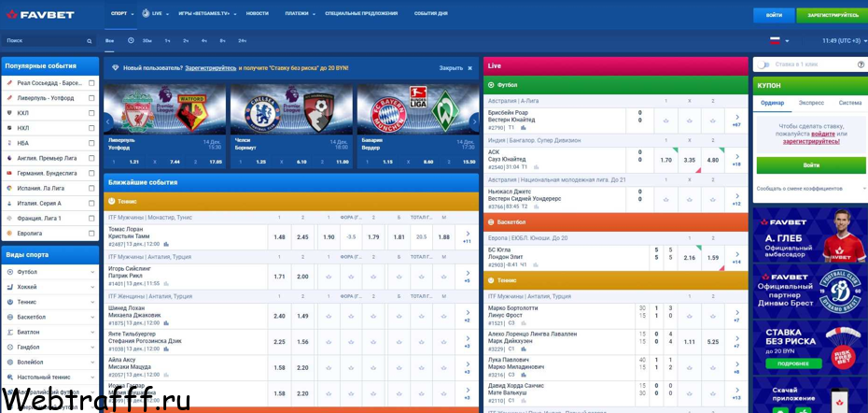The width and height of the screenshot is (868, 413).
Task: Click previous arrow on match carousel
Action: coord(108,122)
